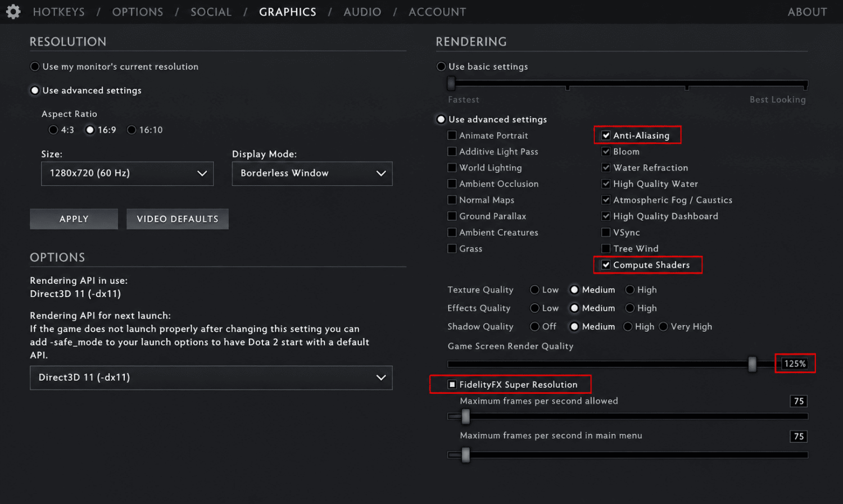Set Shadow Quality to Off
The width and height of the screenshot is (843, 504).
point(535,327)
